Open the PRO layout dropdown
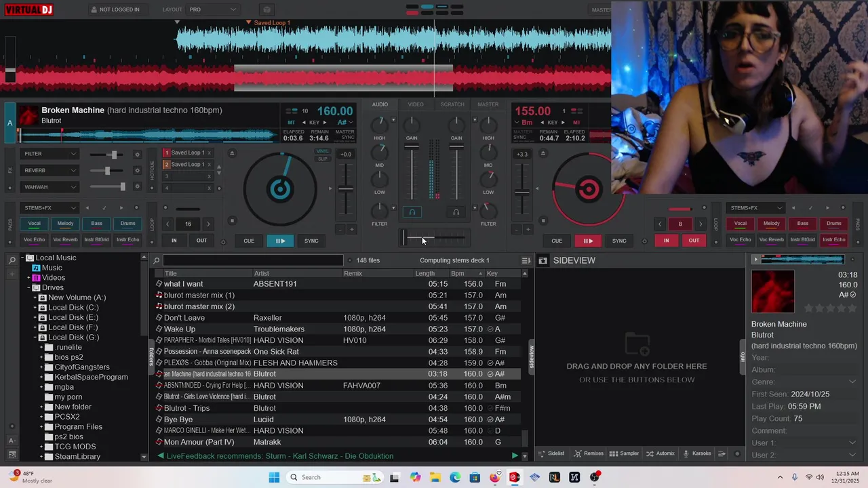The image size is (868, 488). click(213, 9)
